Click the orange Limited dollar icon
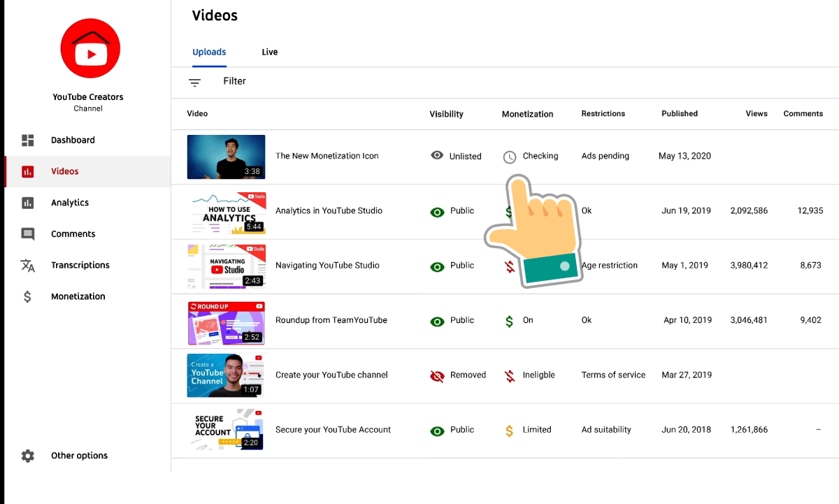This screenshot has height=504, width=839. coord(510,431)
